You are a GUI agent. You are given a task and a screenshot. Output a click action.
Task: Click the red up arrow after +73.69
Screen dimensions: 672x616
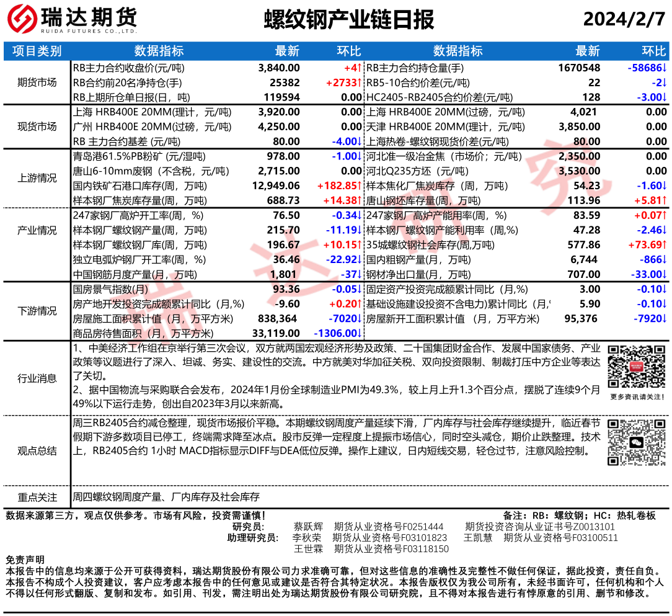(x=665, y=245)
